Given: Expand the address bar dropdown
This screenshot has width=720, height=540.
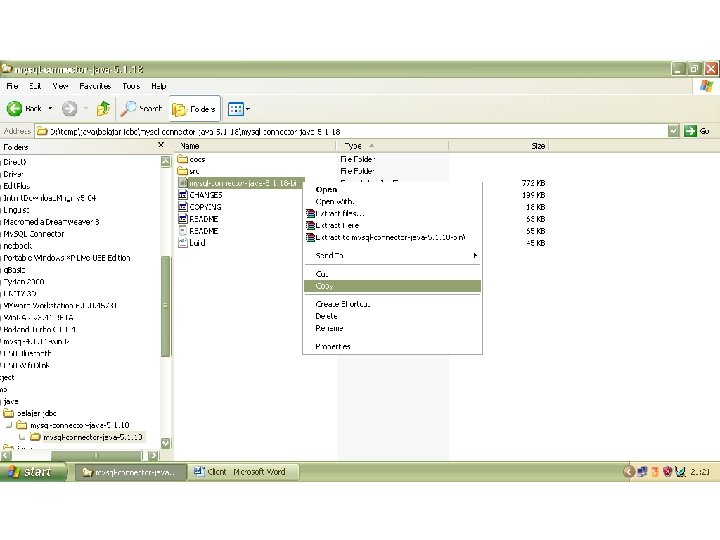Looking at the screenshot, I should click(x=673, y=131).
